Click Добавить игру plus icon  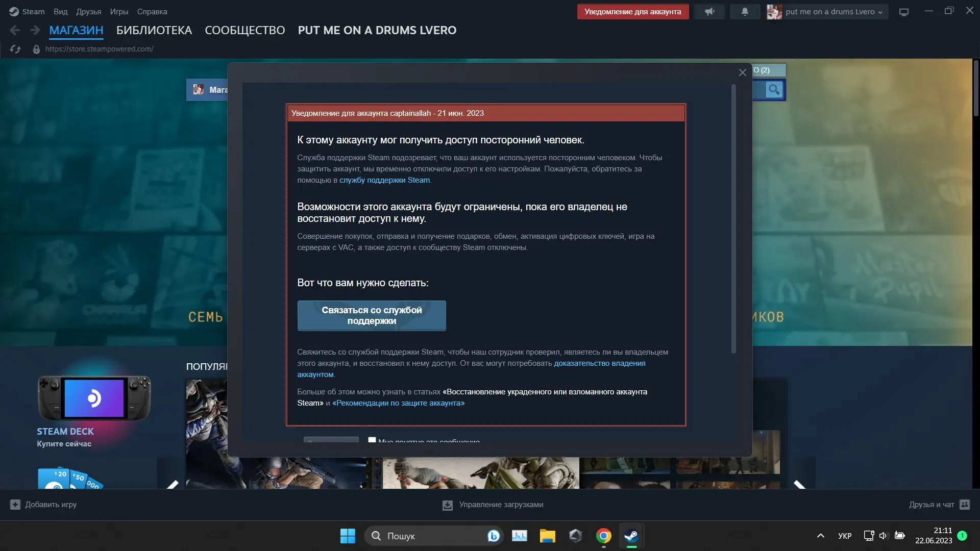[x=15, y=505]
